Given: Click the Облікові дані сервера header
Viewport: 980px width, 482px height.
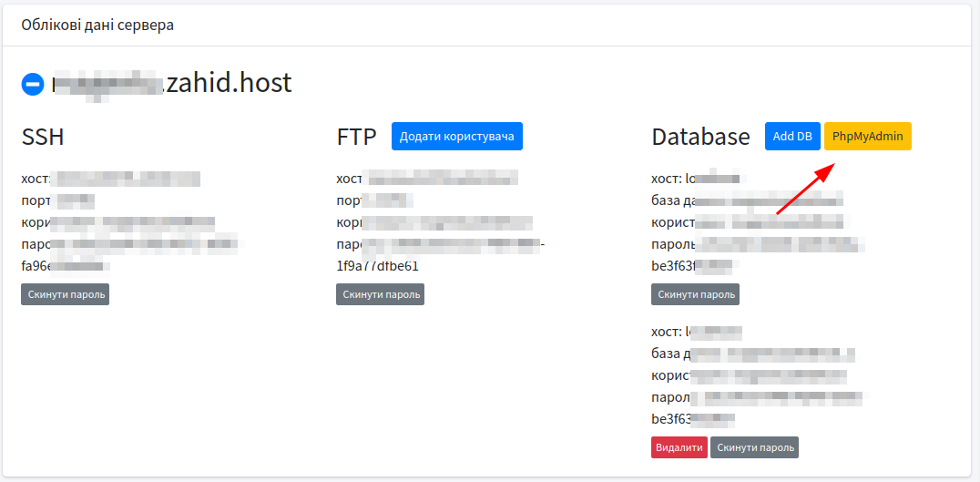Looking at the screenshot, I should (97, 25).
